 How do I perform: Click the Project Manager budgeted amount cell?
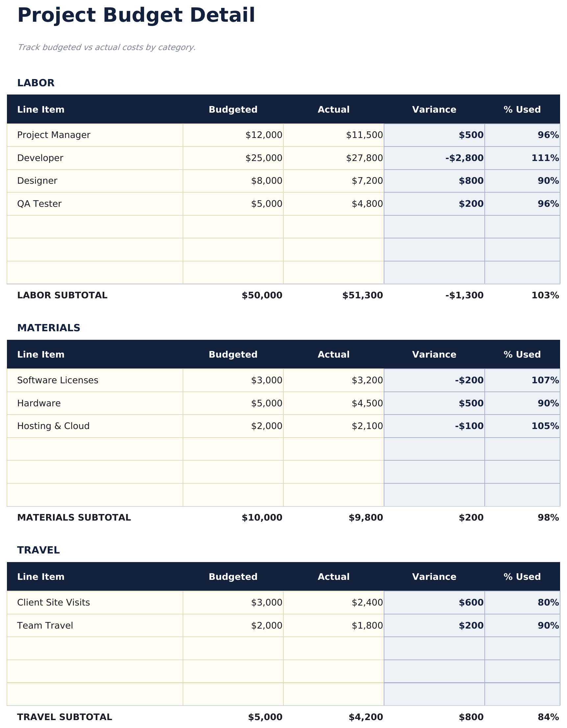tap(233, 135)
